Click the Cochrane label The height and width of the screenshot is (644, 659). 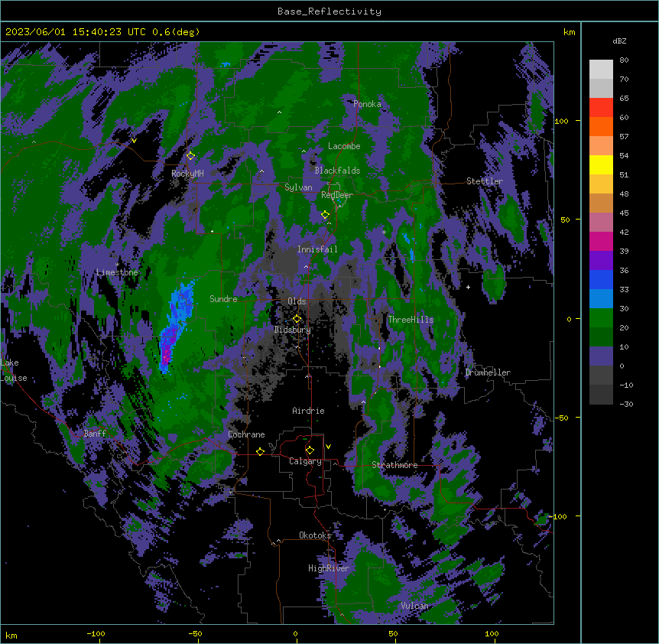(x=246, y=434)
